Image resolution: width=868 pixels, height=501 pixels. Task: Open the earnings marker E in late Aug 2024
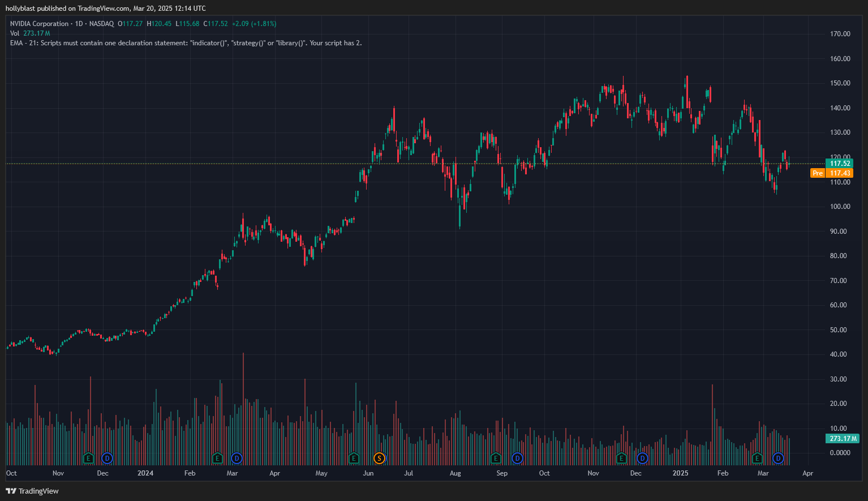(496, 458)
